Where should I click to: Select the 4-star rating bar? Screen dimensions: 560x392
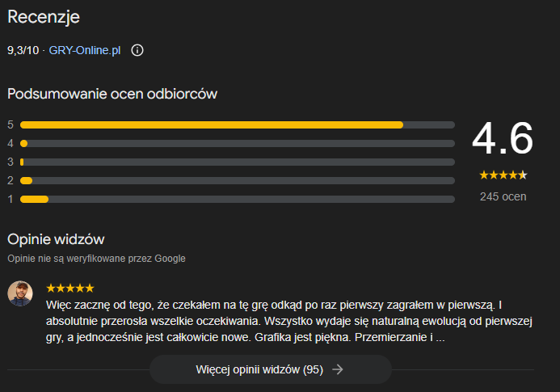pos(237,143)
